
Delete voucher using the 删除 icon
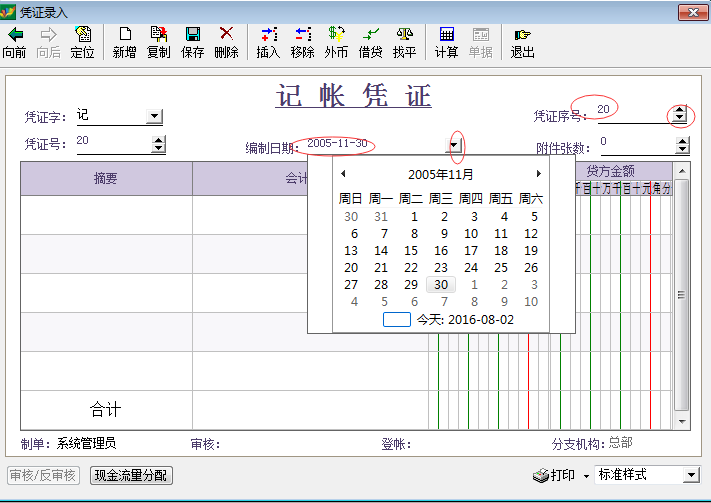tap(226, 35)
